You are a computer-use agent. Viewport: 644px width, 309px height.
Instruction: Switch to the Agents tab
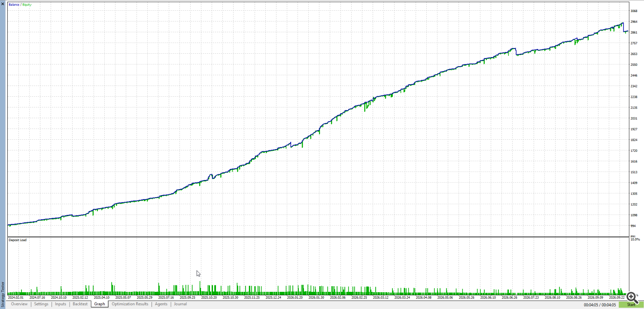[161, 304]
